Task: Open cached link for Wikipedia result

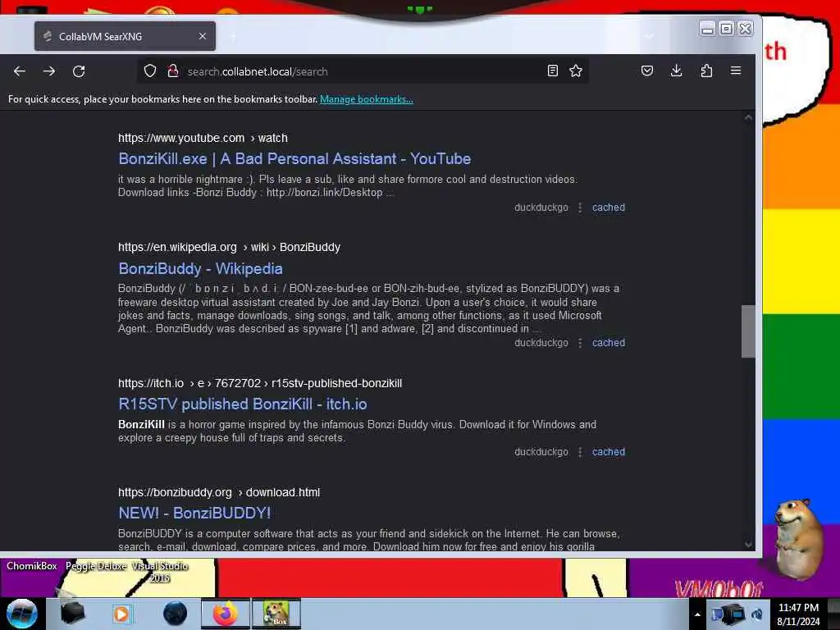Action: [x=609, y=343]
